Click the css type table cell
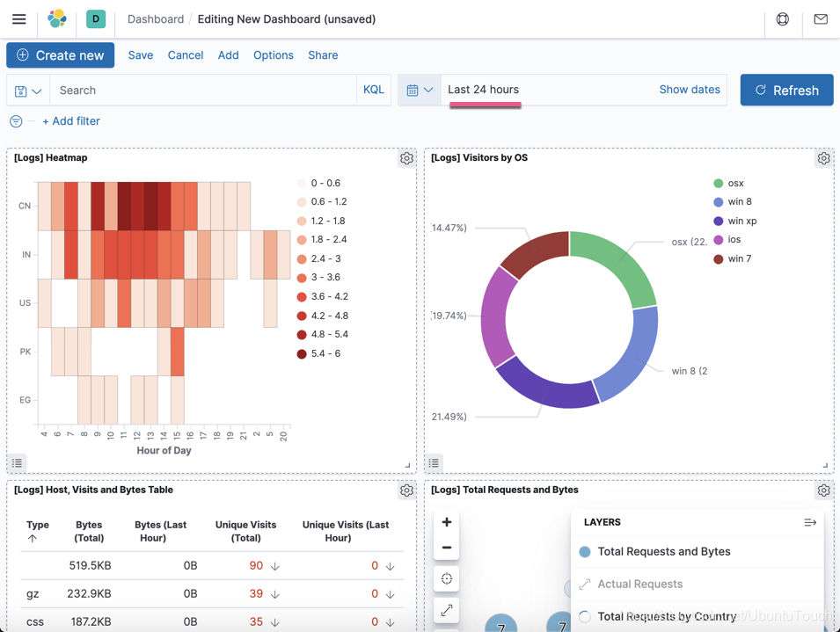This screenshot has width=840, height=632. [35, 621]
